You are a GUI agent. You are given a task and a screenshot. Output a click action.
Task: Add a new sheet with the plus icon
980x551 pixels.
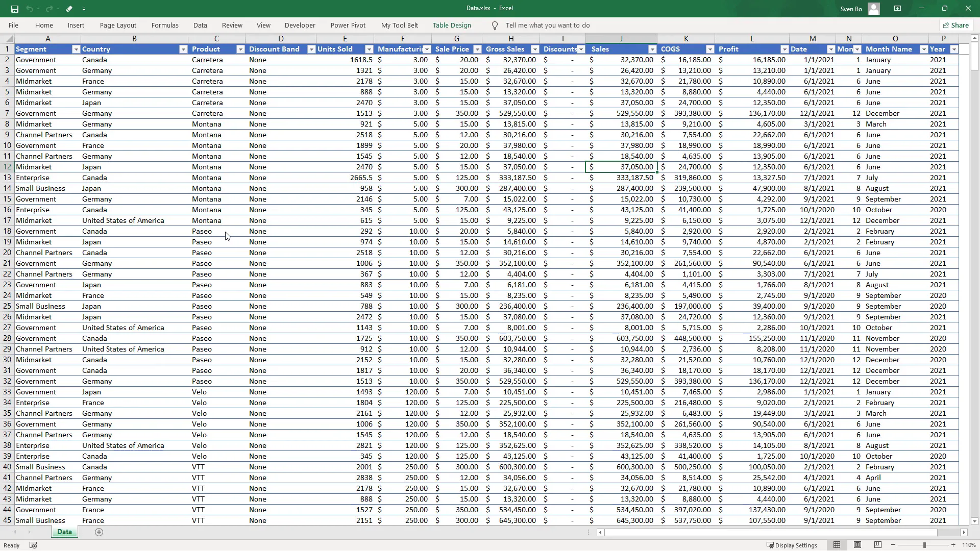99,532
